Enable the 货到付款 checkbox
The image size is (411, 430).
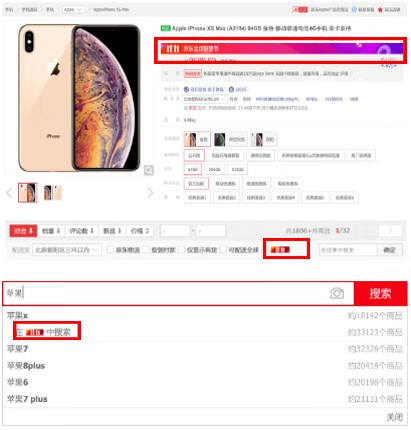(x=146, y=250)
